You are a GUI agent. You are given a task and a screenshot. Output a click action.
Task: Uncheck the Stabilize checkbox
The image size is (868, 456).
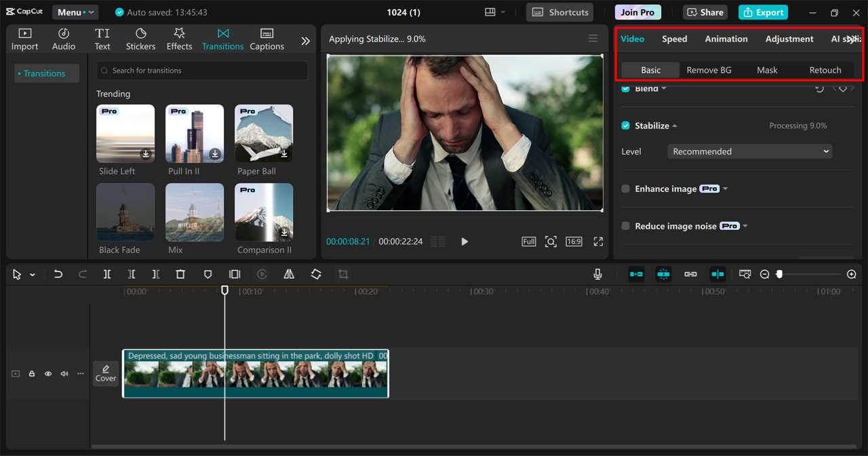point(626,126)
